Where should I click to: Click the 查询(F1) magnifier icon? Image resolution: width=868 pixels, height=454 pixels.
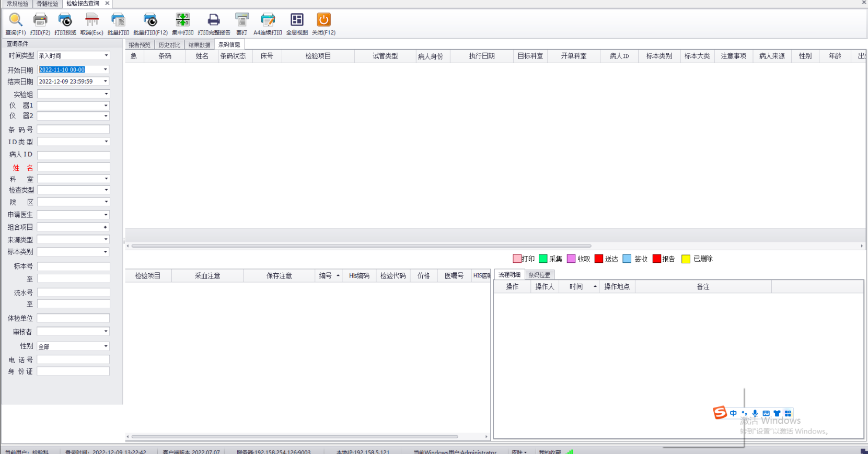[16, 20]
